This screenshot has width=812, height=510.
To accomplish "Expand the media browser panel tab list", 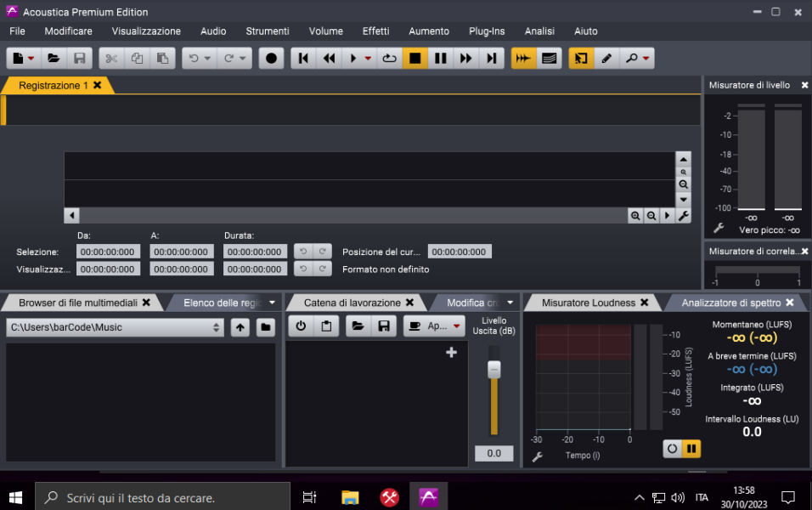I will [x=273, y=302].
